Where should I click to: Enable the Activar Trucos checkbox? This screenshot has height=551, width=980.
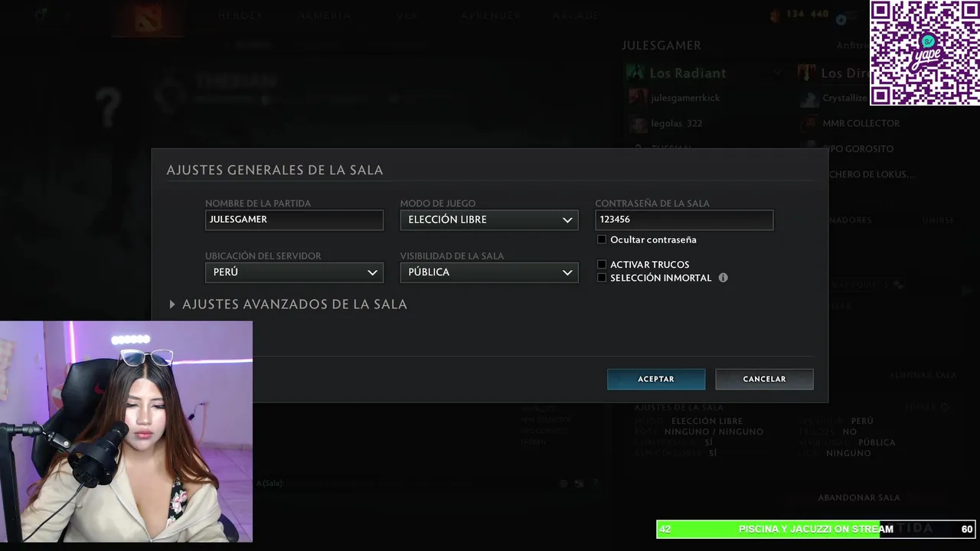[602, 265]
